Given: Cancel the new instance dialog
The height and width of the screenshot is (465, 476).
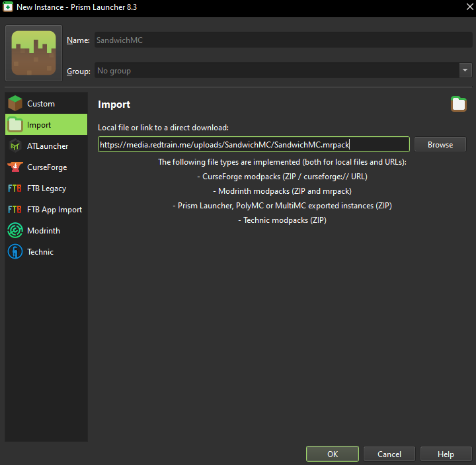Looking at the screenshot, I should pos(389,454).
